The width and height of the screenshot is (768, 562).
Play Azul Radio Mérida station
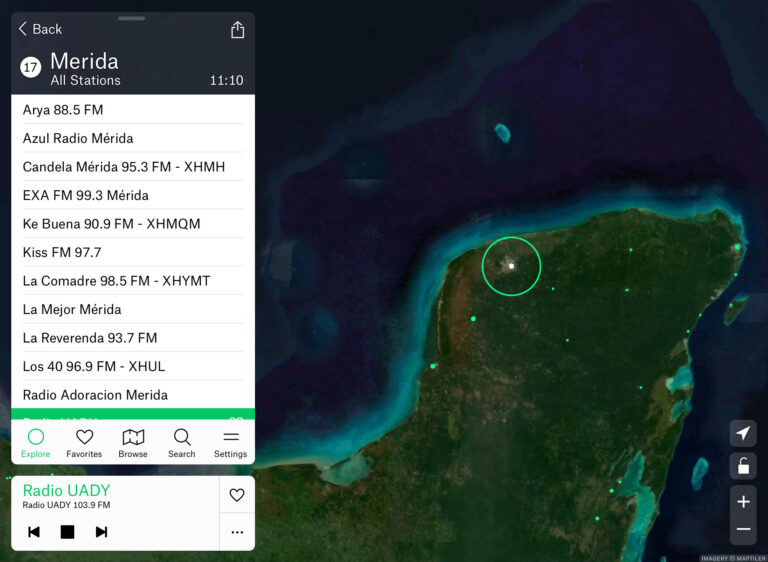[133, 138]
